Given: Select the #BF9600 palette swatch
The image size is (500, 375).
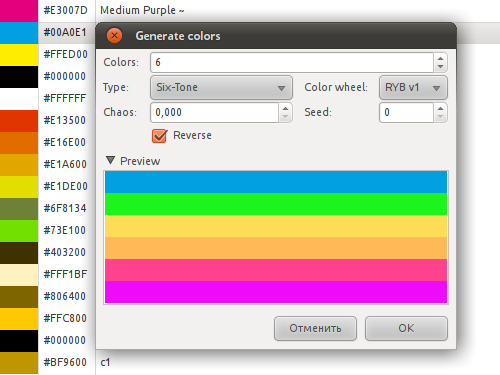Looking at the screenshot, I should (x=19, y=363).
